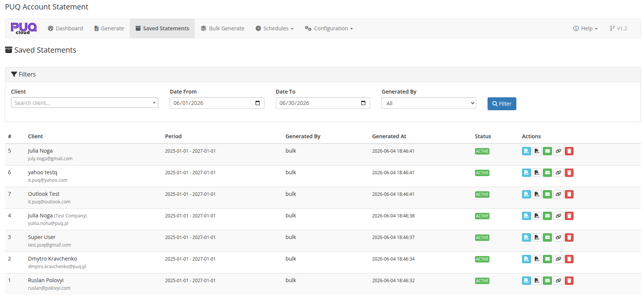Expand the Configuration menu

tap(329, 28)
